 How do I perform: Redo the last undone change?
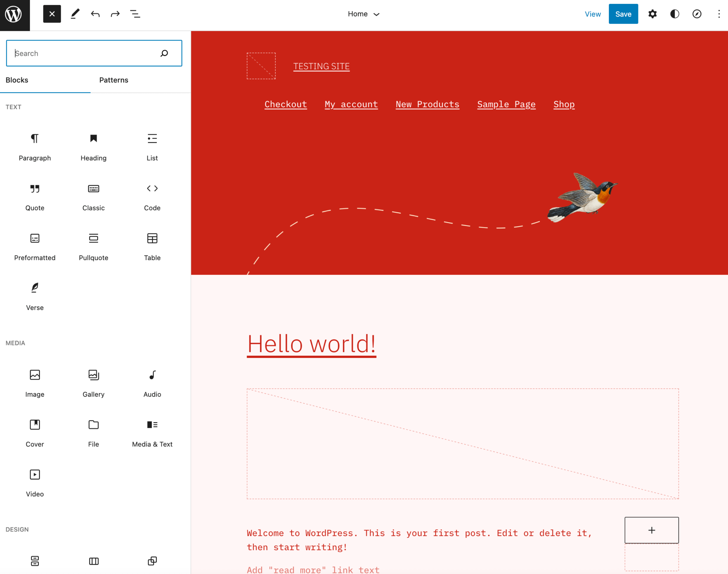coord(115,14)
